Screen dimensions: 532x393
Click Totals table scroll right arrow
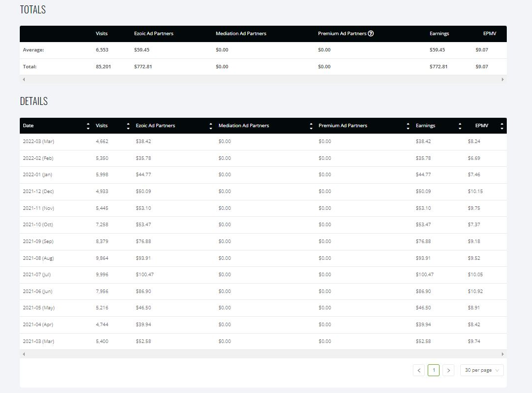click(x=502, y=80)
